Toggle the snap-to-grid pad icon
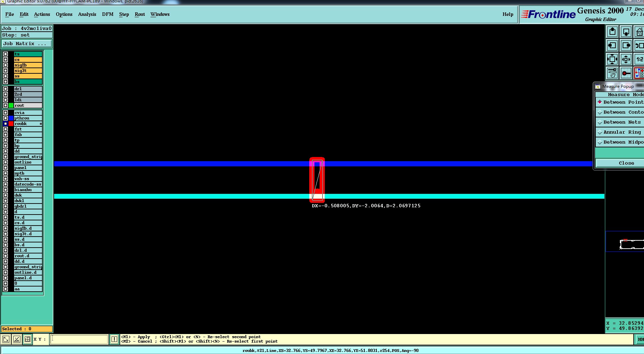 (626, 73)
